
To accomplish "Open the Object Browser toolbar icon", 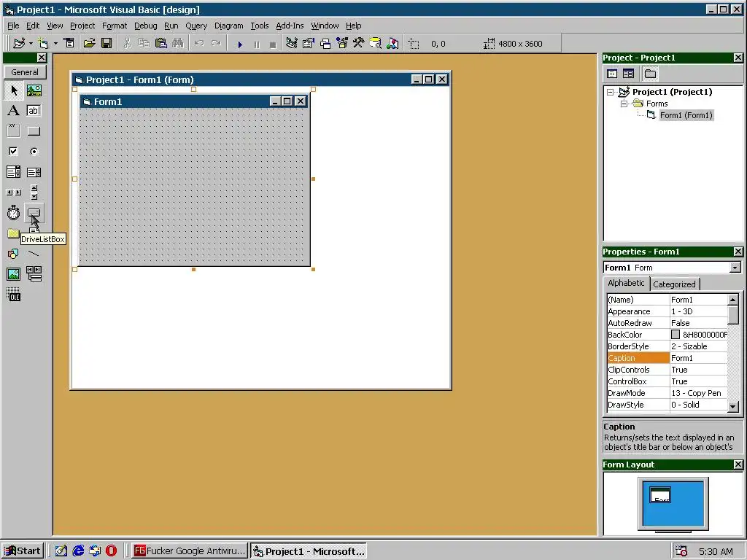I will 342,43.
